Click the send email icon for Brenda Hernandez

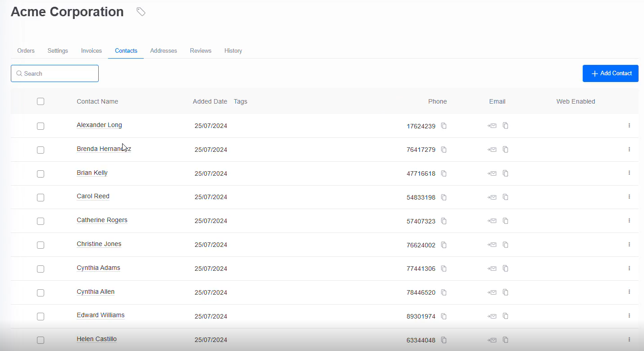[492, 150]
